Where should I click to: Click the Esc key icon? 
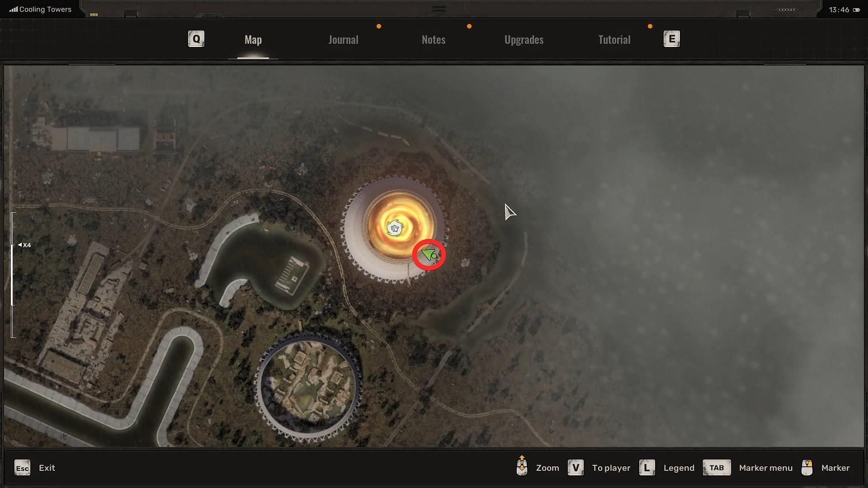22,468
